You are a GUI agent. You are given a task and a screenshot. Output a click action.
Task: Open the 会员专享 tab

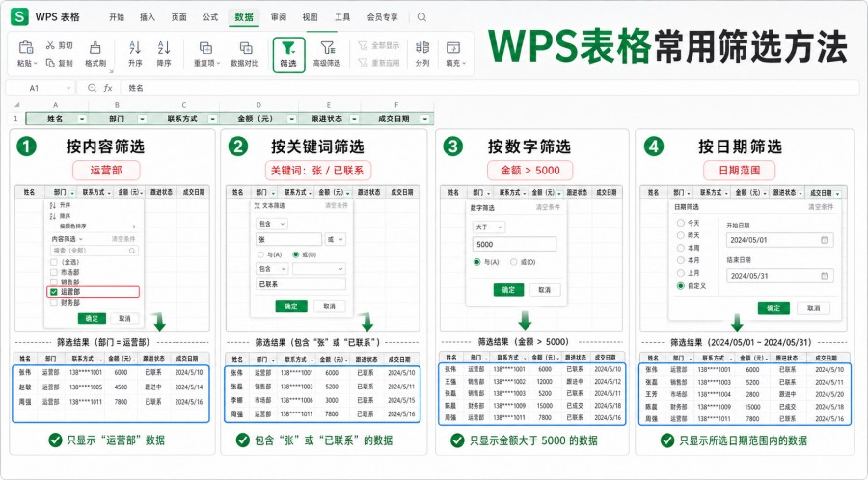[383, 17]
